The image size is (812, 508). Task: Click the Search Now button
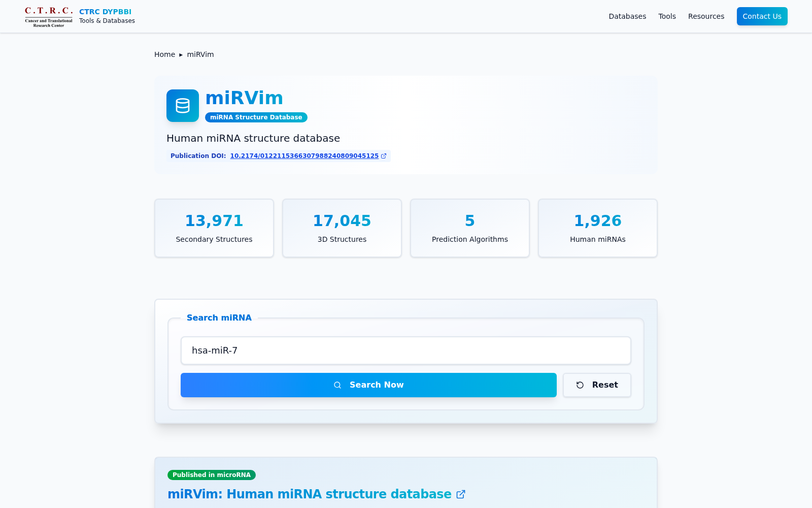pyautogui.click(x=368, y=385)
